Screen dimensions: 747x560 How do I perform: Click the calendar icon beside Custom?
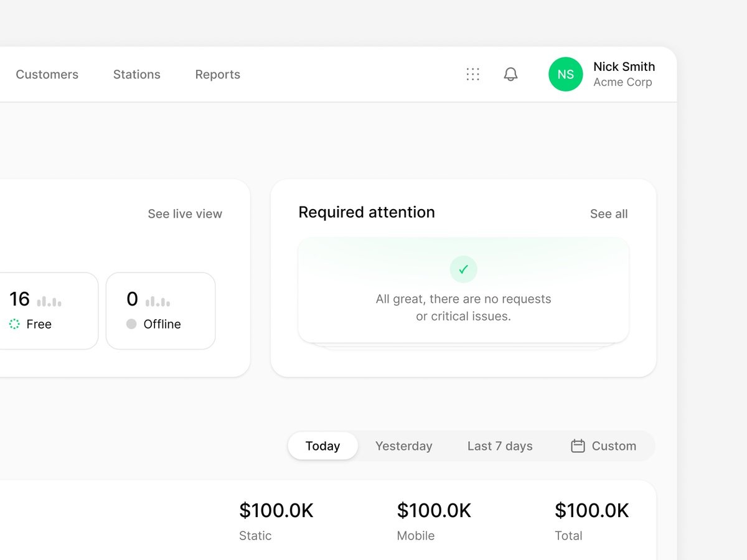[578, 446]
